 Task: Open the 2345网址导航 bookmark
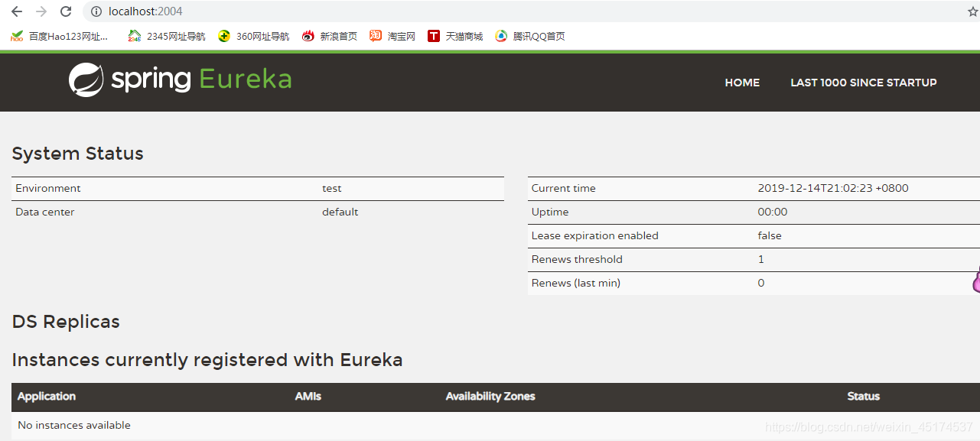pyautogui.click(x=167, y=36)
